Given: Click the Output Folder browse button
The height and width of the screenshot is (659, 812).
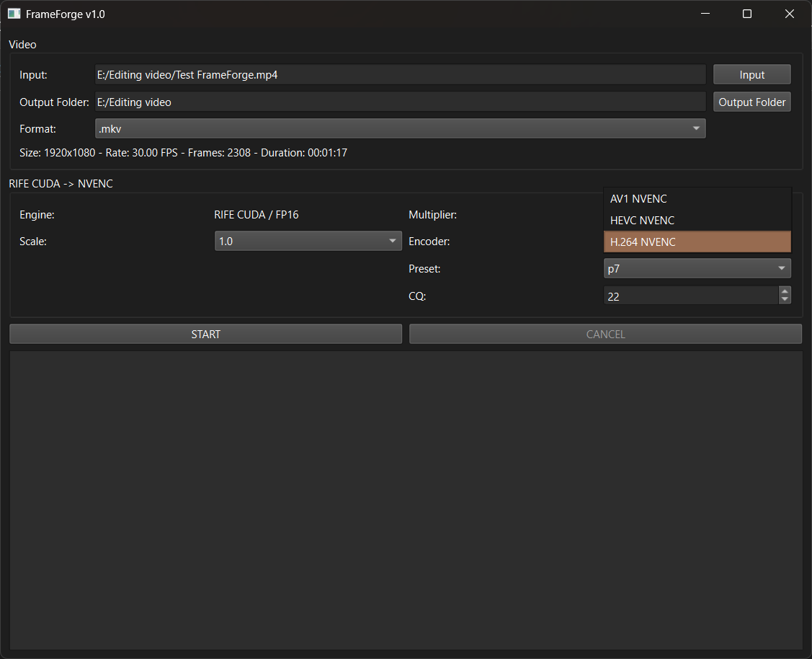Looking at the screenshot, I should [x=751, y=102].
